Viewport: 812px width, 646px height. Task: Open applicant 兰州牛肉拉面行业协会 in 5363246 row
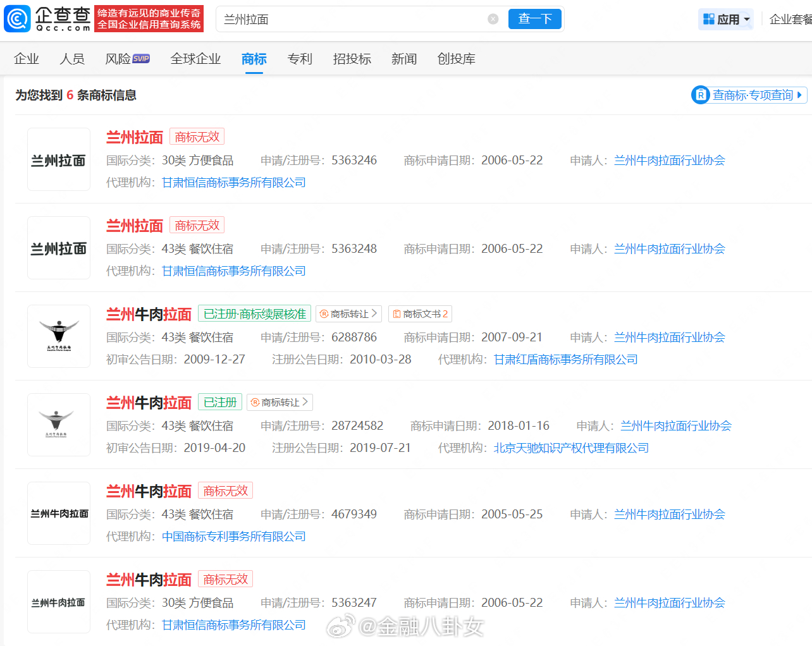click(670, 161)
